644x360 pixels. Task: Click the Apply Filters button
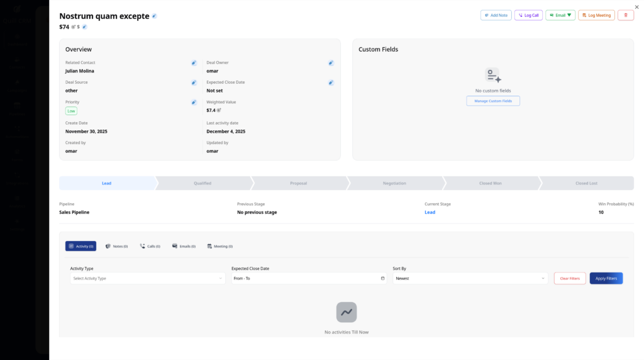pos(606,278)
